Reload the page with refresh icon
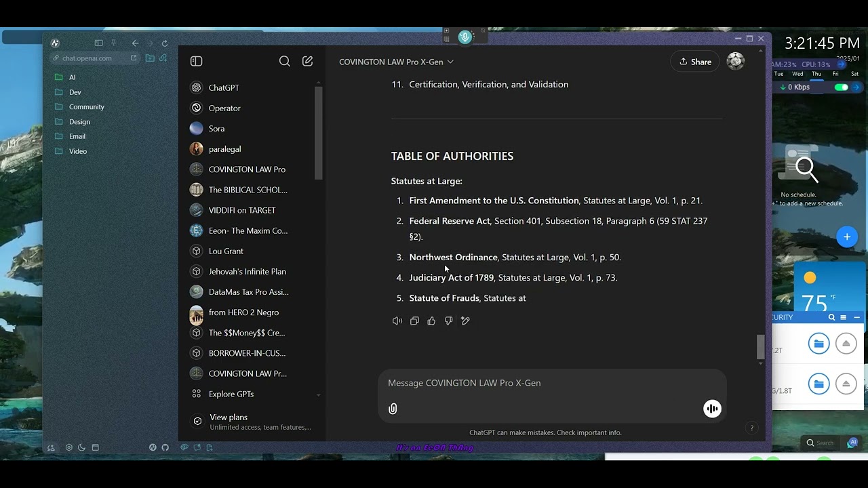 pos(165,43)
